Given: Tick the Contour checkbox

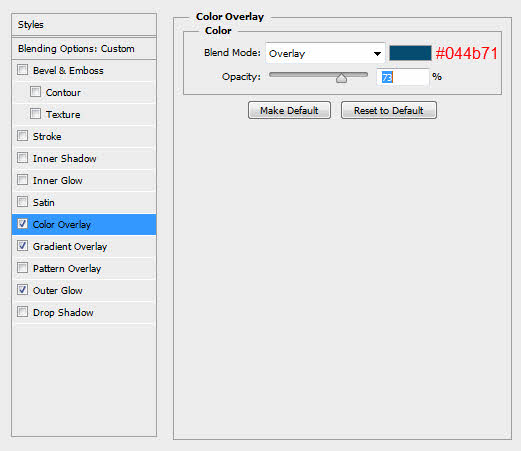Looking at the screenshot, I should click(x=35, y=92).
